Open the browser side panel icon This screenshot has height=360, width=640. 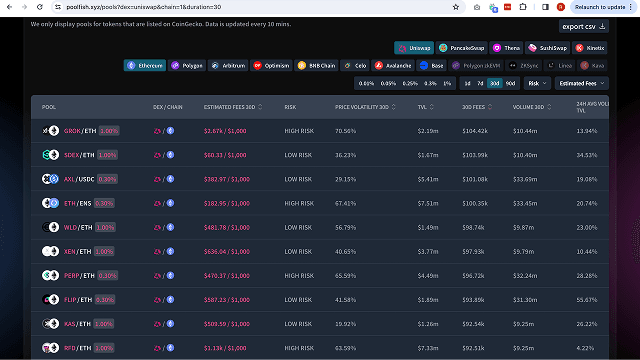[545, 7]
